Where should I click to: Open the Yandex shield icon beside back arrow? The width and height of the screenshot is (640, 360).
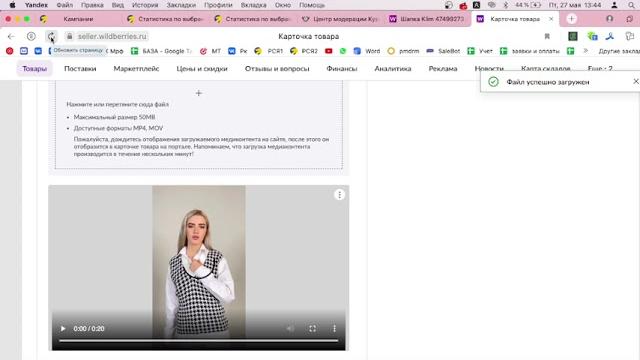pyautogui.click(x=31, y=36)
